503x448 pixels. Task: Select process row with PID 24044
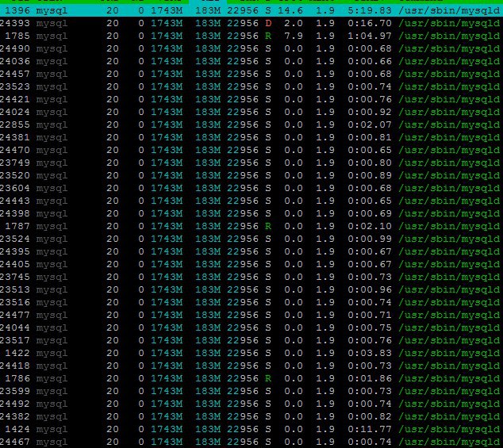(251, 327)
